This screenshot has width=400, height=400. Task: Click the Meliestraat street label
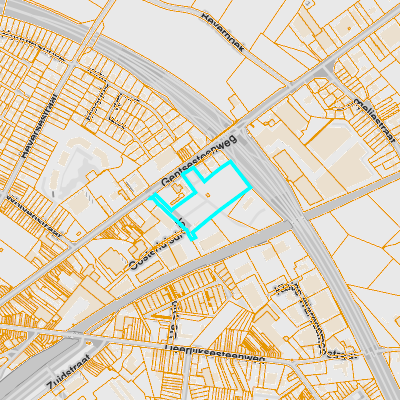click(x=374, y=121)
